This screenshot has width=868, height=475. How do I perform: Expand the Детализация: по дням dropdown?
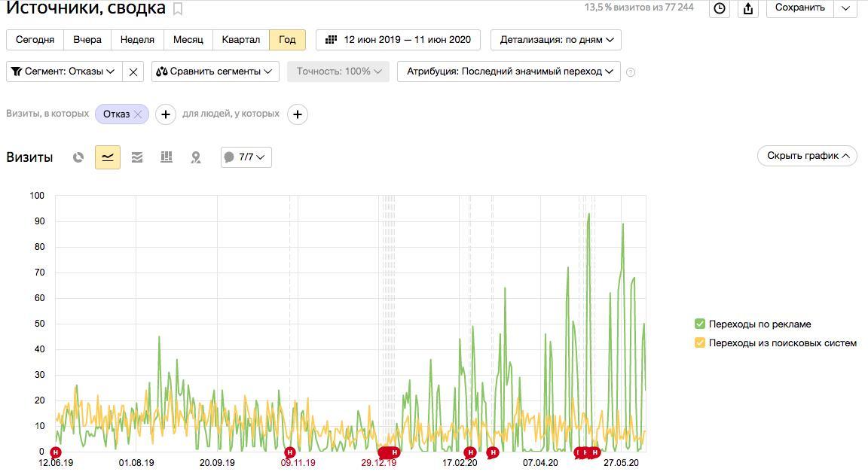click(x=555, y=40)
